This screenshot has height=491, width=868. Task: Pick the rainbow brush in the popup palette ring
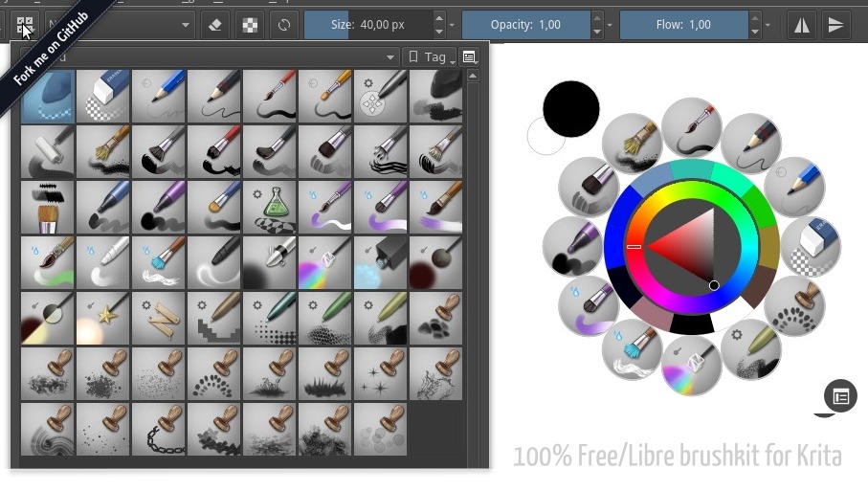coord(691,367)
